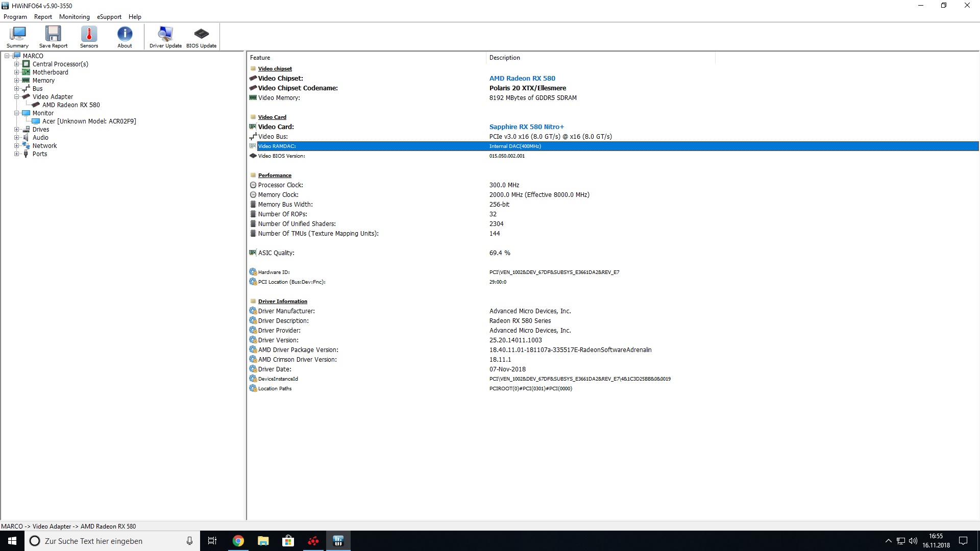Collapse the Video Adapter tree node
The width and height of the screenshot is (980, 551).
click(16, 97)
